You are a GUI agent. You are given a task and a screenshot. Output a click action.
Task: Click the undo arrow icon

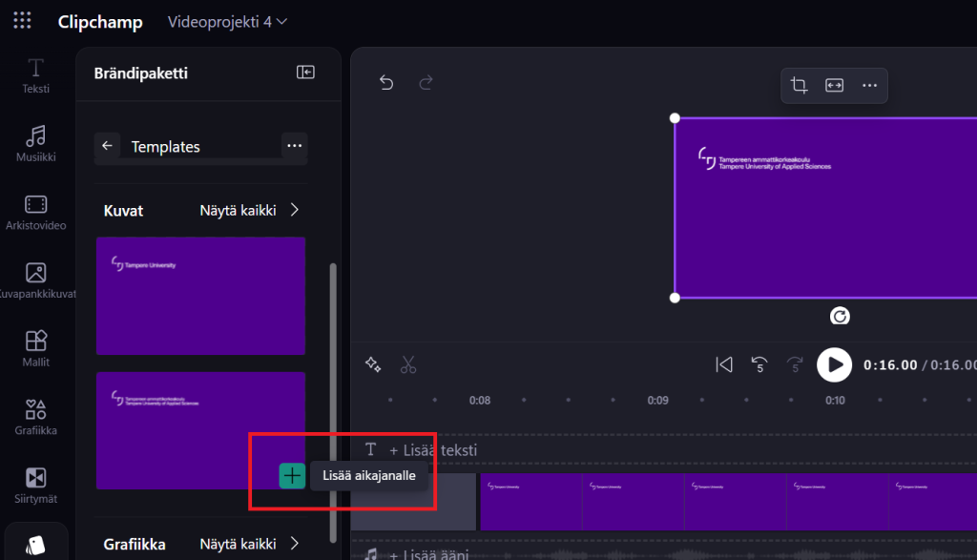[386, 83]
